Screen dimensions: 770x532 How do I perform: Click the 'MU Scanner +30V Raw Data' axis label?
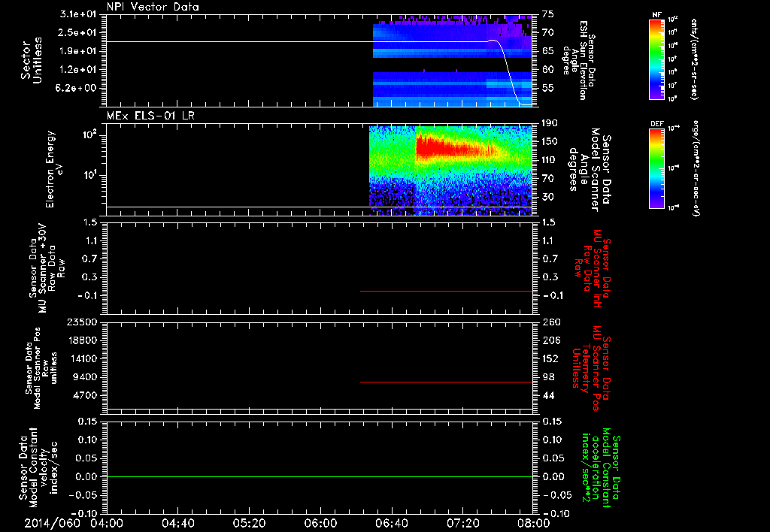(47, 268)
